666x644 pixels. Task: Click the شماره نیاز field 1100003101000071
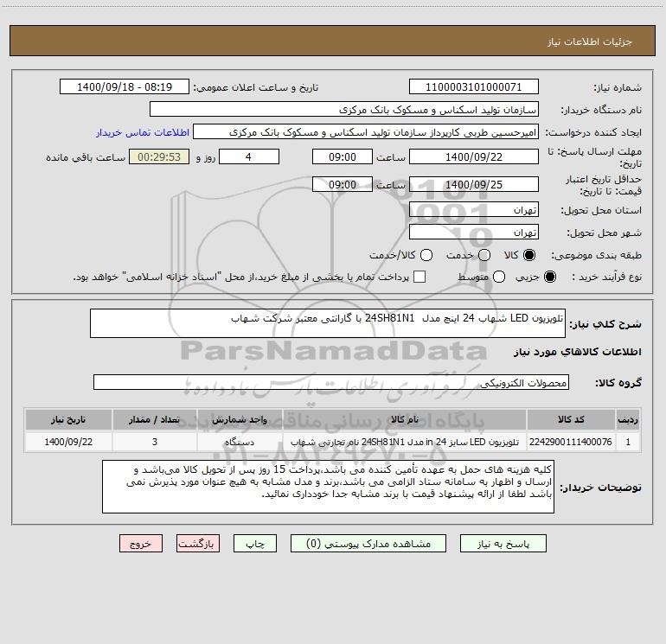click(474, 86)
